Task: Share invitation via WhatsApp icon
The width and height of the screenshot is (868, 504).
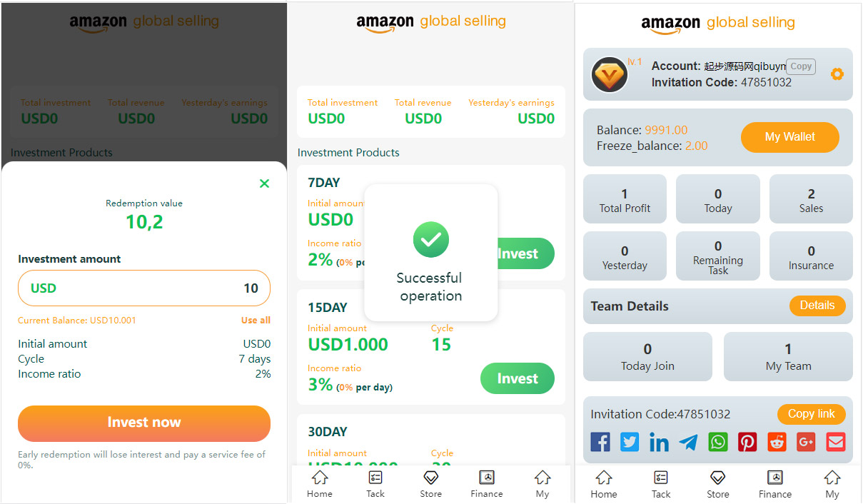Action: tap(718, 442)
